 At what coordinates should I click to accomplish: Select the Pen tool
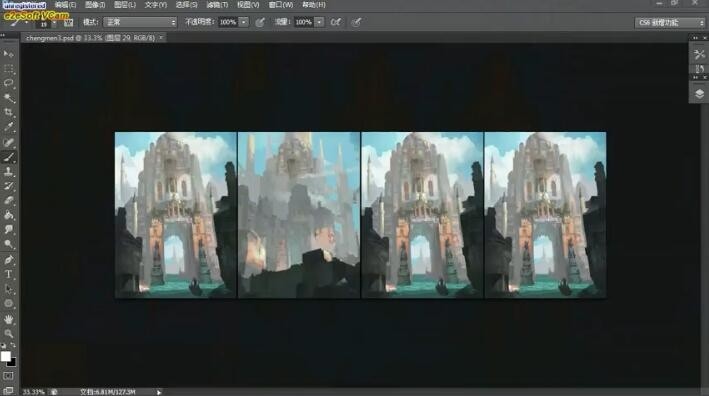(8, 260)
